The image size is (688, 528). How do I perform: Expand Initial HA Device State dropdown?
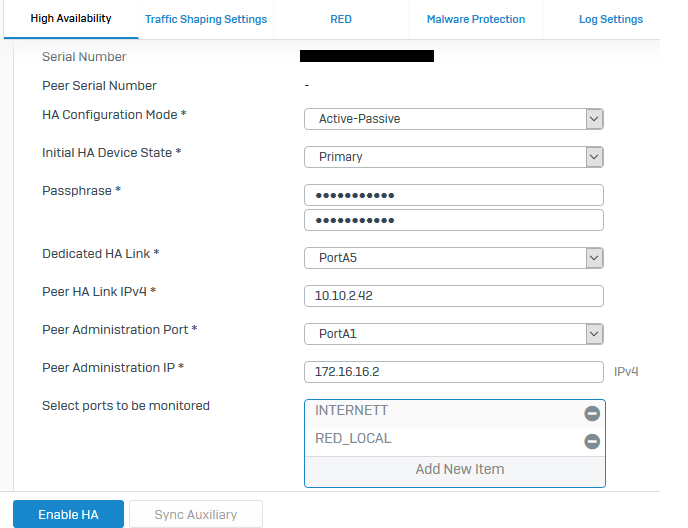pos(454,157)
